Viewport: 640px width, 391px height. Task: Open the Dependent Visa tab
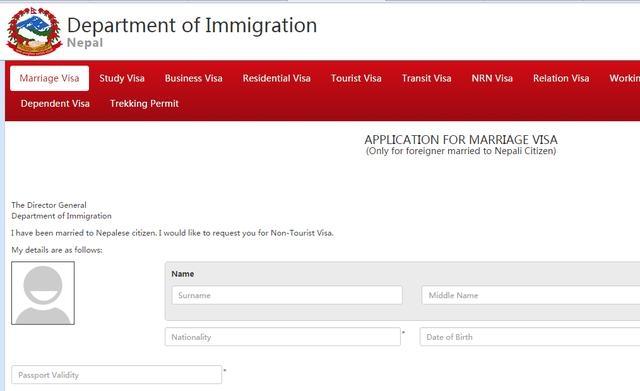point(55,104)
